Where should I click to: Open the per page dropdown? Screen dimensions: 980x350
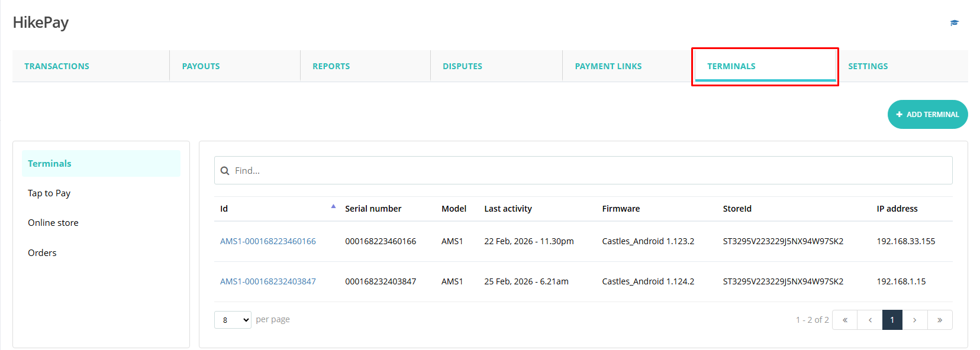click(233, 320)
